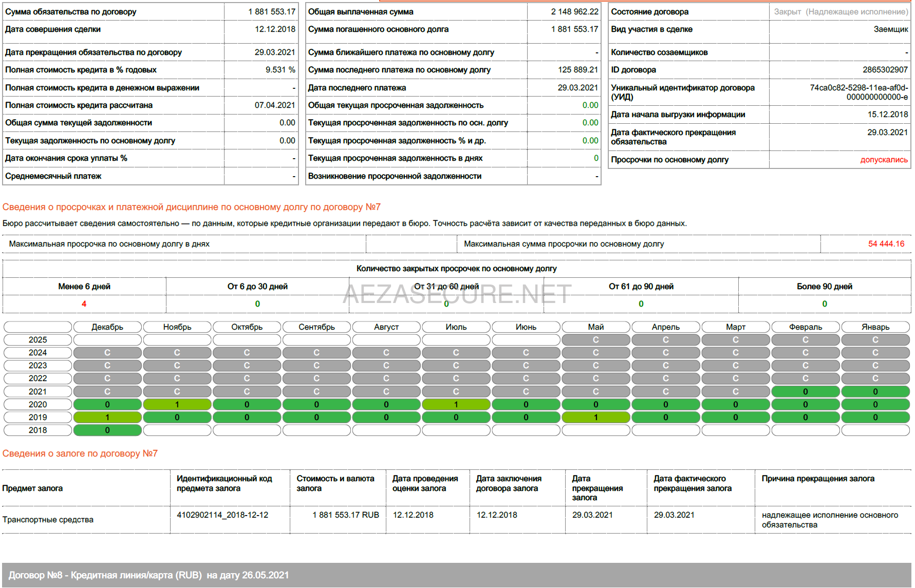Screen dimensions: 915x588
Task: Select 'надлежащее исполнение основного обязательства' reason text
Action: point(830,520)
